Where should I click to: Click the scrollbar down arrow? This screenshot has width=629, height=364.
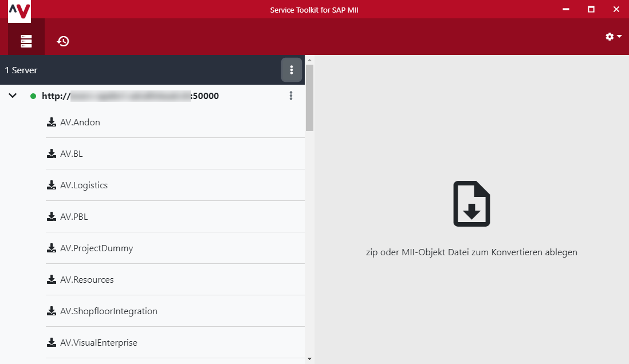coord(309,359)
